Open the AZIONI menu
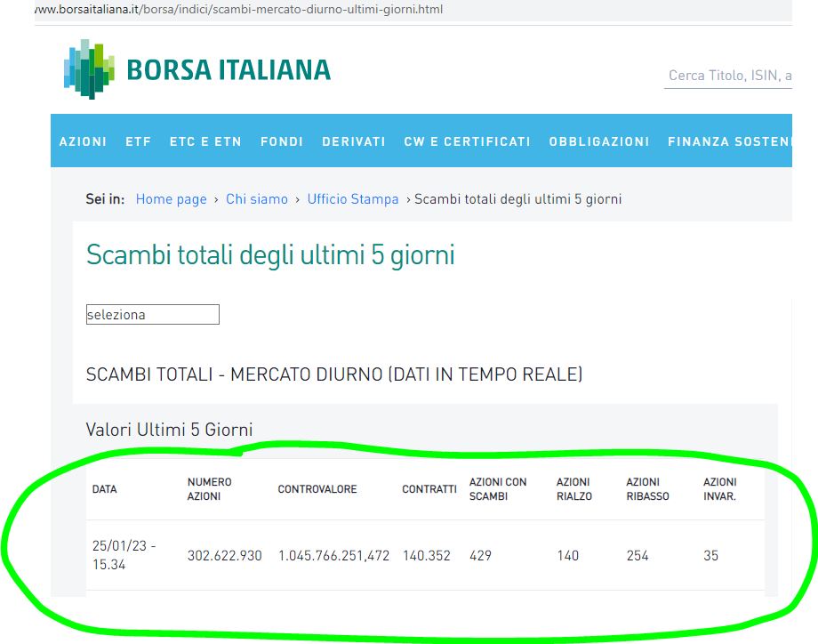Viewport: 818px width, 644px height. (83, 141)
